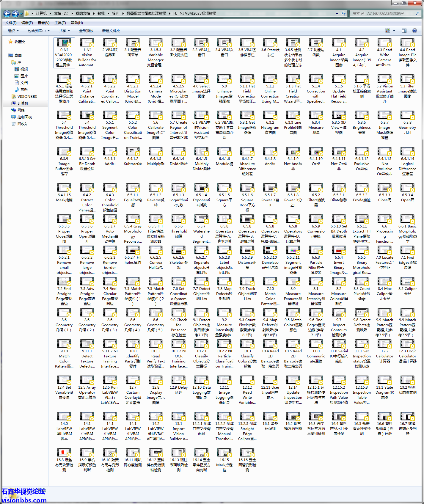Select the 回收站 recycle bin icon
Viewport: 424px width, 504px height.
[x=23, y=124]
